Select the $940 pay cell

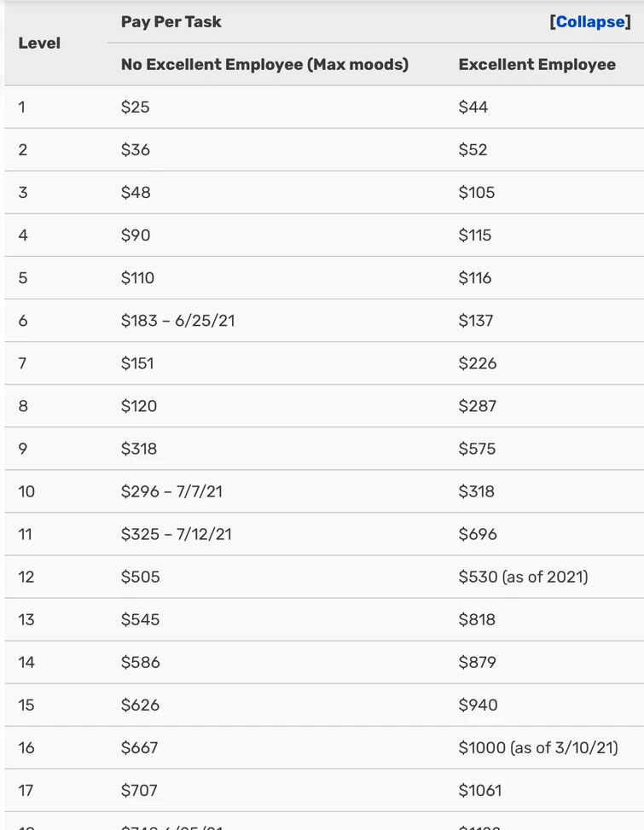pyautogui.click(x=478, y=705)
